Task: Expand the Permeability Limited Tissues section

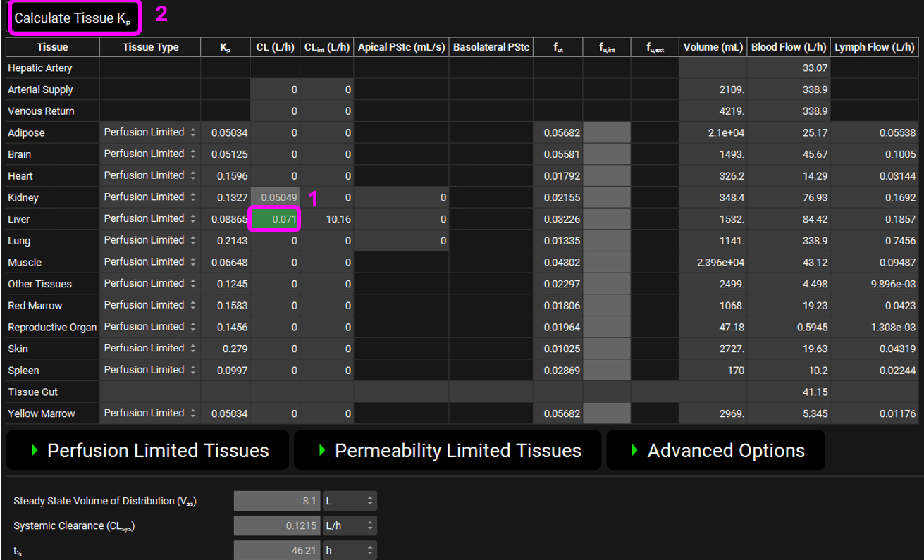Action: 448,451
